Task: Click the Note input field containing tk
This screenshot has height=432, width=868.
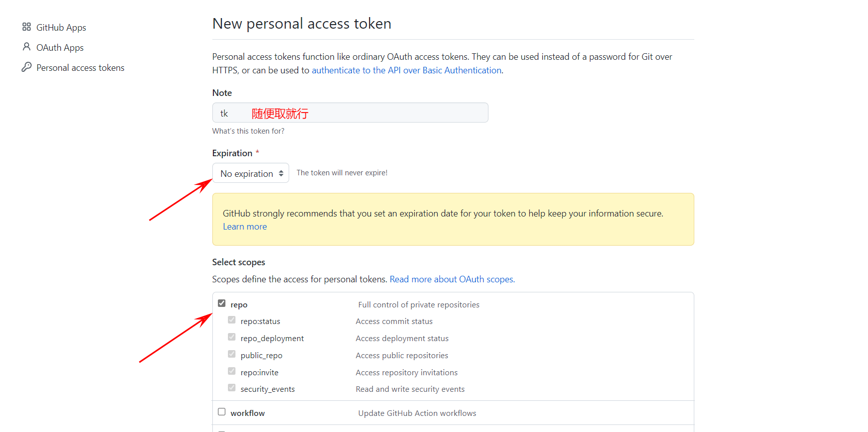Action: [350, 113]
